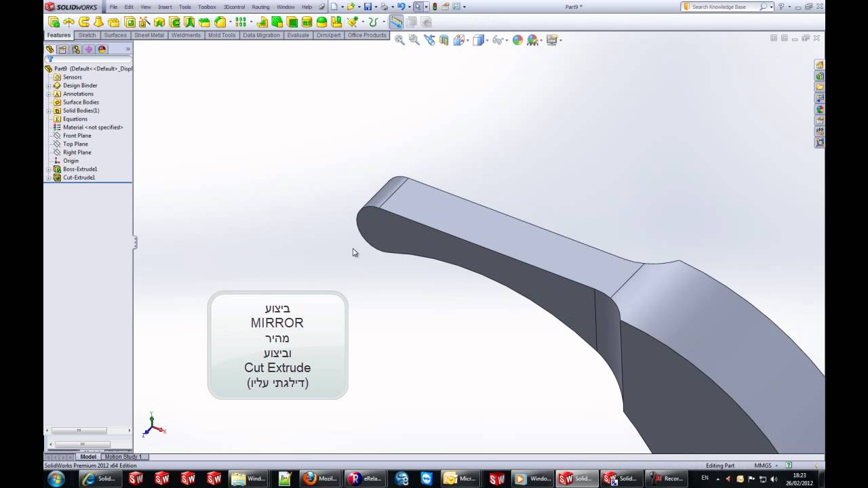Open the Edit Appearance color ball icon
This screenshot has width=868, height=488.
point(517,40)
